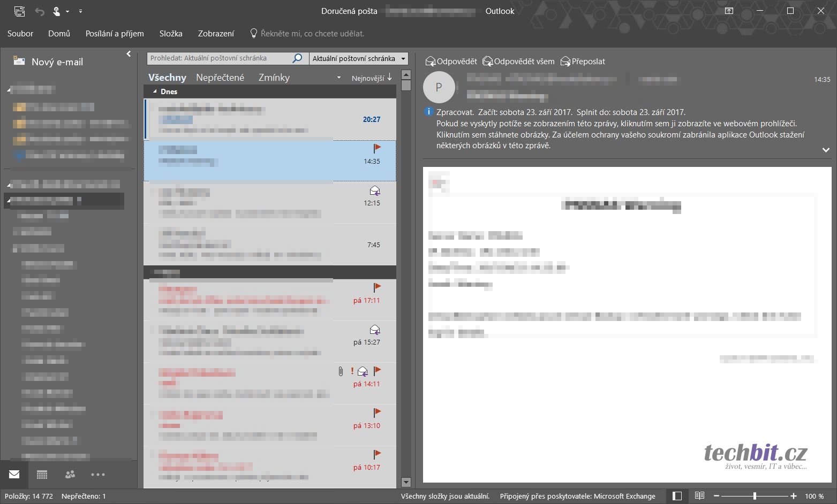Click the Undo icon in title bar
Viewport: 837px width, 504px height.
[40, 11]
